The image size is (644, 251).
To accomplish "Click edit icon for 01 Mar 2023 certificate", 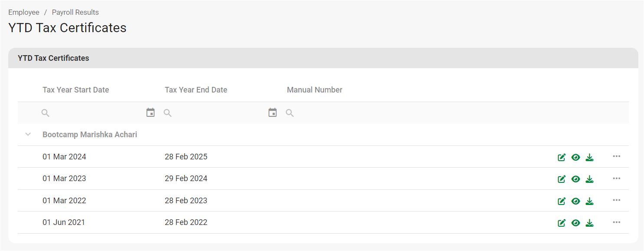I will click(562, 179).
